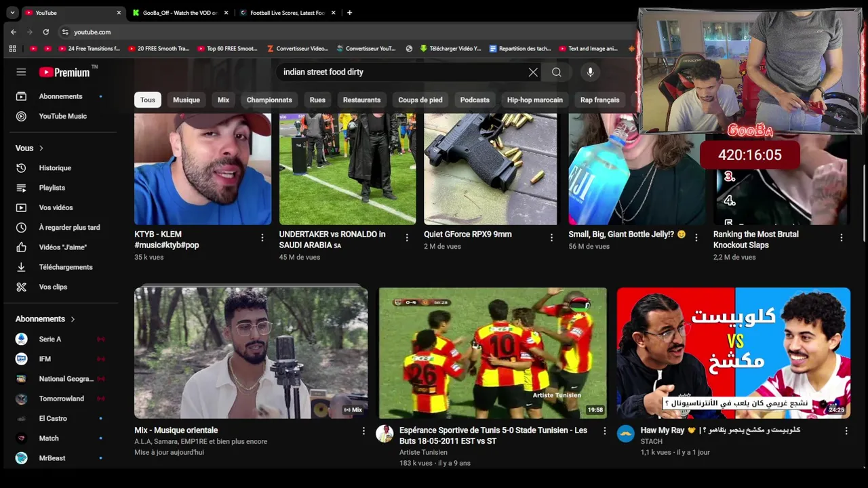
Task: Open the YouTube hamburger guide menu
Action: coord(21,72)
